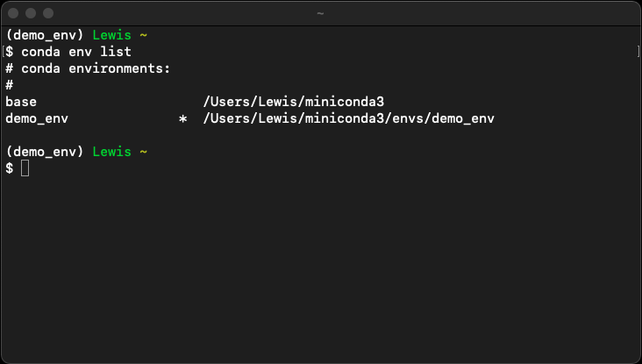The height and width of the screenshot is (364, 642).
Task: Click the minimize window button
Action: pyautogui.click(x=31, y=13)
